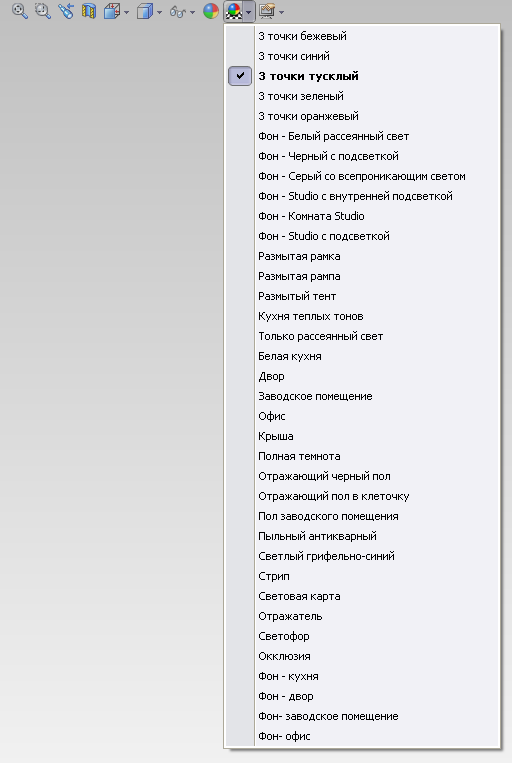Click the View Orientation cube icon
The image size is (512, 763).
tap(112, 11)
